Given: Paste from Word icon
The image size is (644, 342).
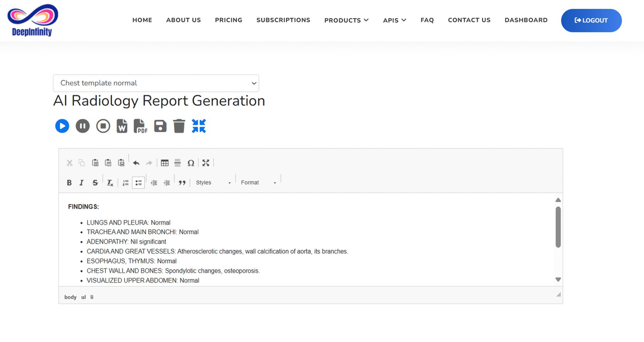Looking at the screenshot, I should point(121,163).
